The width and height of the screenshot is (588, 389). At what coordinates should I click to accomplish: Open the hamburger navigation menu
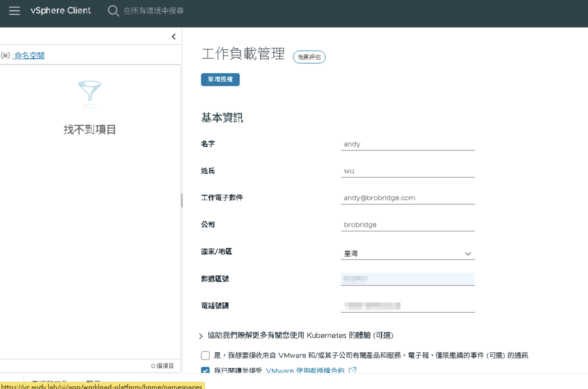click(x=15, y=10)
